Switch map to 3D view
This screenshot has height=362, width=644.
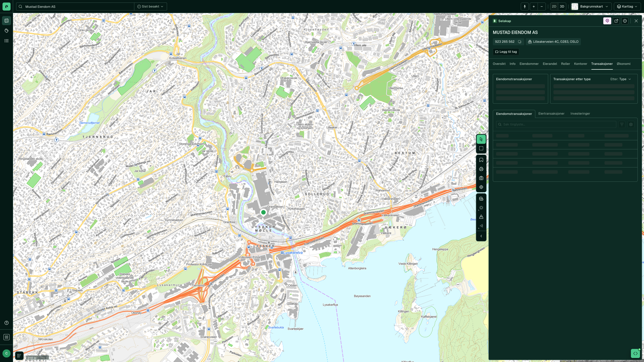tap(562, 7)
